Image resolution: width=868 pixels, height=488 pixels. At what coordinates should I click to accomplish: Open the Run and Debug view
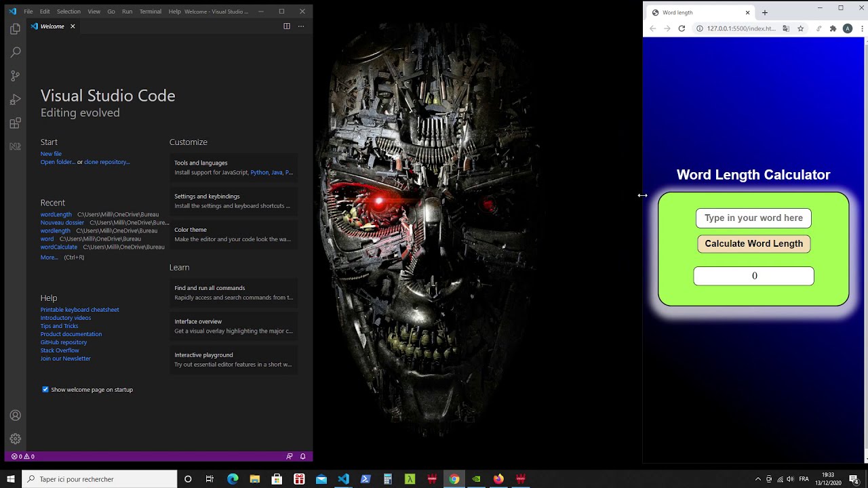click(x=15, y=100)
